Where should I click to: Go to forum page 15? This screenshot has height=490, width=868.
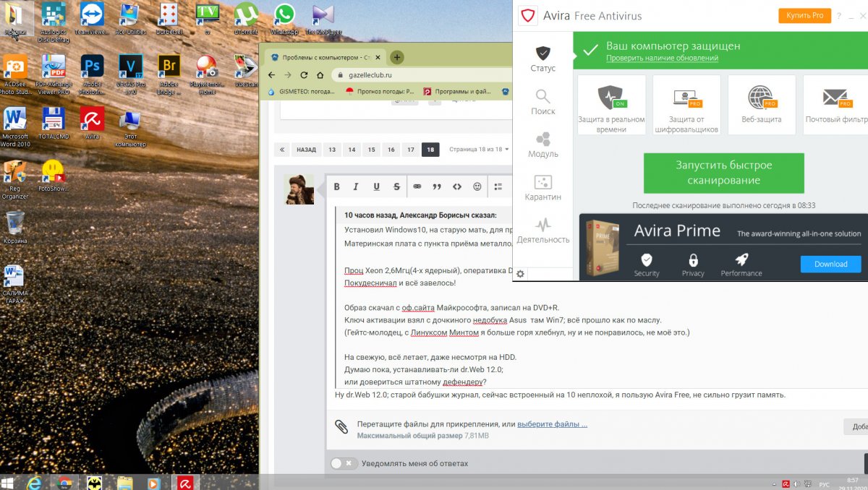coord(371,150)
